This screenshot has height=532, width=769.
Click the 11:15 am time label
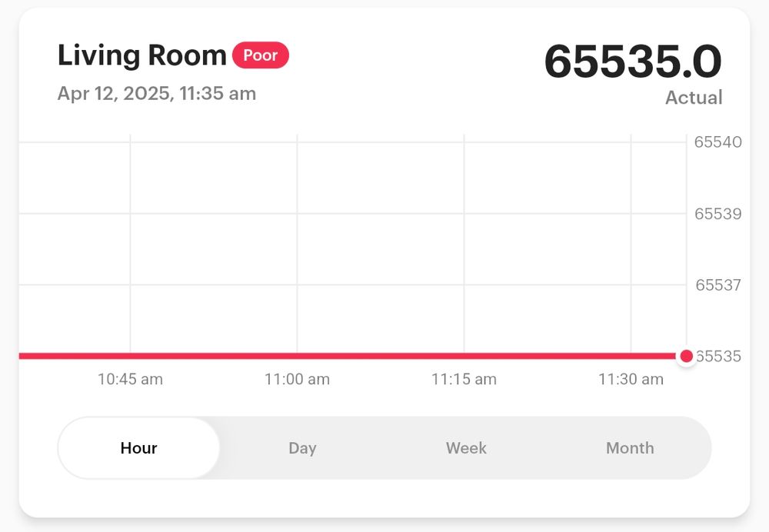[x=464, y=379]
